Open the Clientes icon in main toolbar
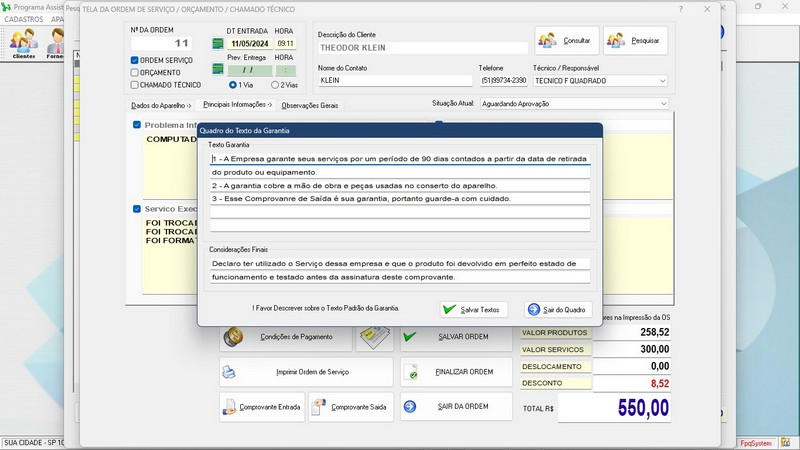Screen dimensions: 800x450 click(x=24, y=43)
